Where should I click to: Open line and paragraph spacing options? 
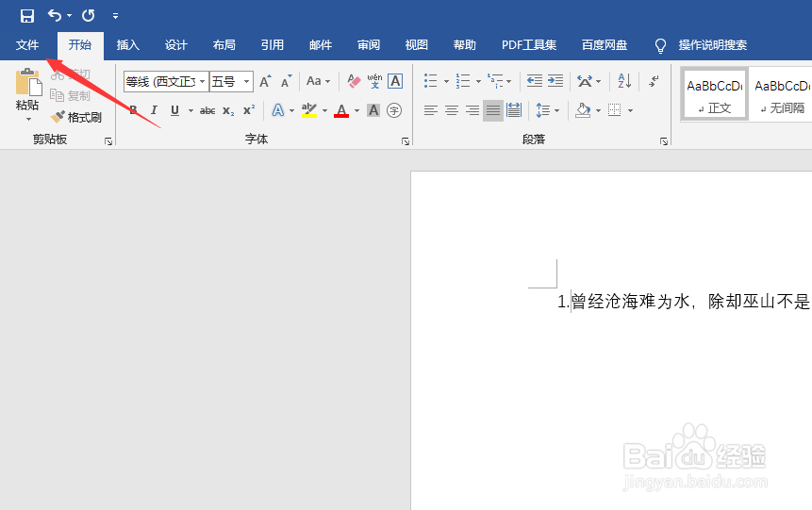click(x=543, y=110)
